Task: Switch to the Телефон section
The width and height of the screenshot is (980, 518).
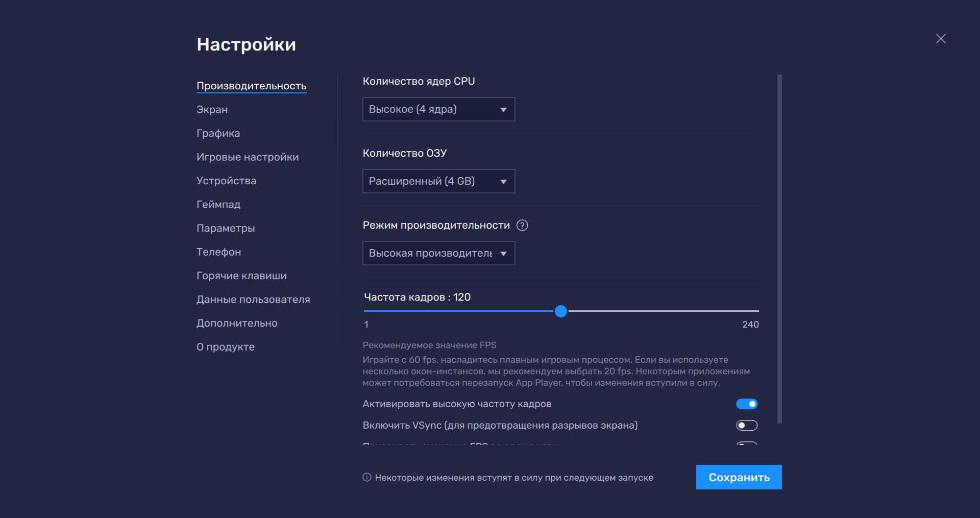Action: point(218,252)
